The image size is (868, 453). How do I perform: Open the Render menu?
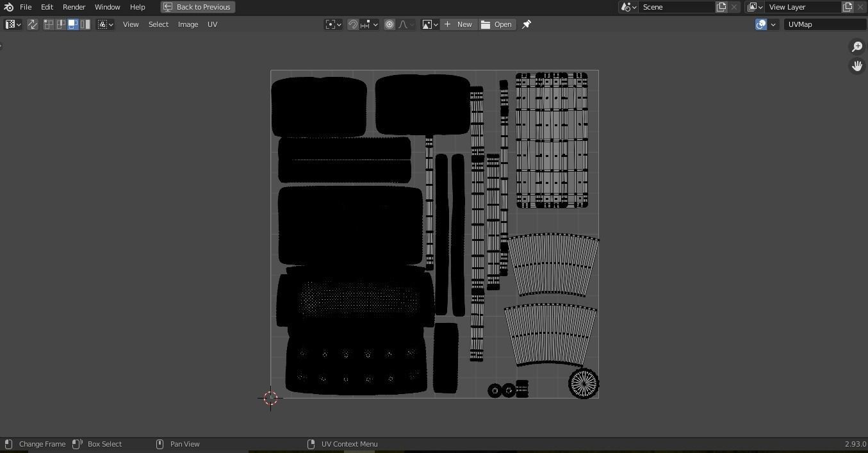pos(74,7)
